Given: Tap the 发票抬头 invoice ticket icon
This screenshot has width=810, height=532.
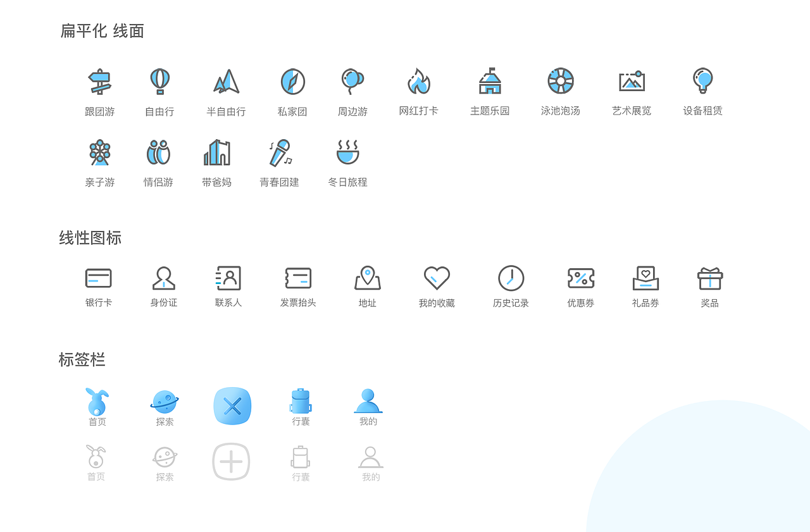Looking at the screenshot, I should coord(298,278).
